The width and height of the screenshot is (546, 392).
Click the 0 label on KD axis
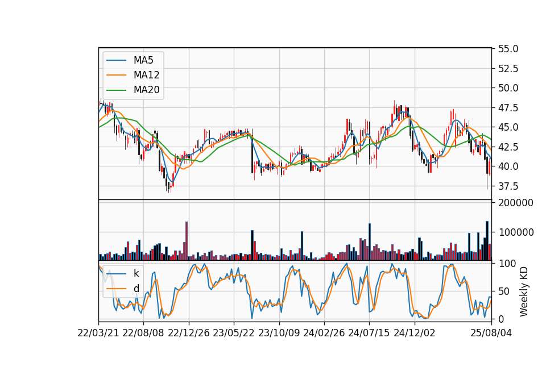click(x=501, y=319)
